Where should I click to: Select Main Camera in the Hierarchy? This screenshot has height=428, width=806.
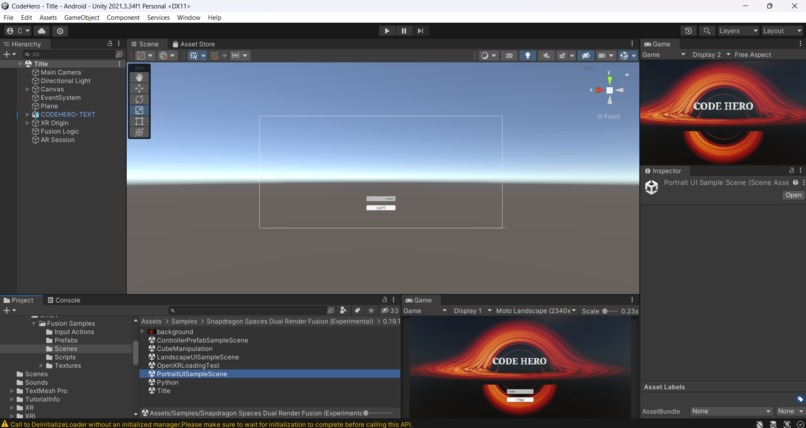[x=61, y=72]
